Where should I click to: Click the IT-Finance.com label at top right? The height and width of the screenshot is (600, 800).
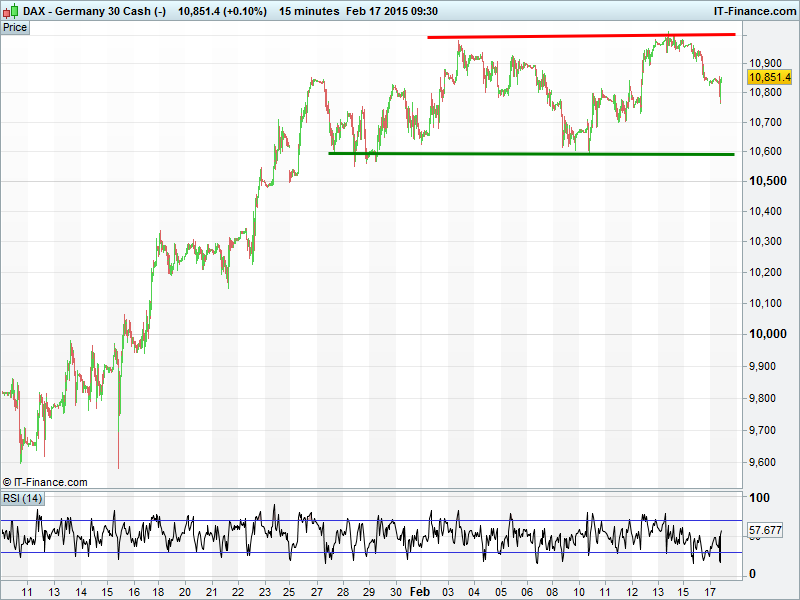753,11
